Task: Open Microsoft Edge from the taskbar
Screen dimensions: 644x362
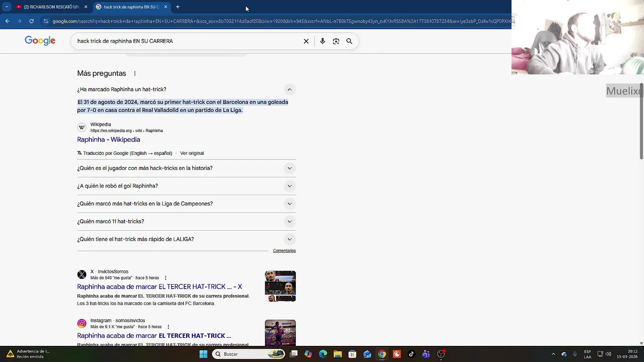Action: pyautogui.click(x=323, y=354)
